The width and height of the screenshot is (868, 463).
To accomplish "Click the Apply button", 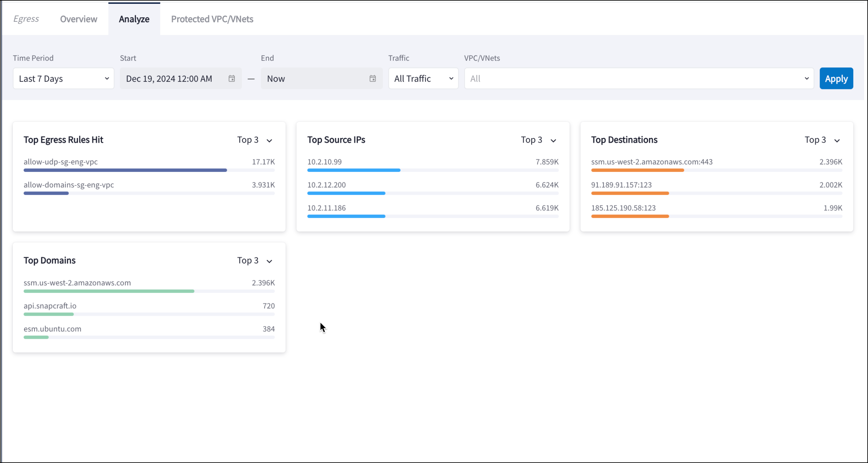I will point(836,78).
